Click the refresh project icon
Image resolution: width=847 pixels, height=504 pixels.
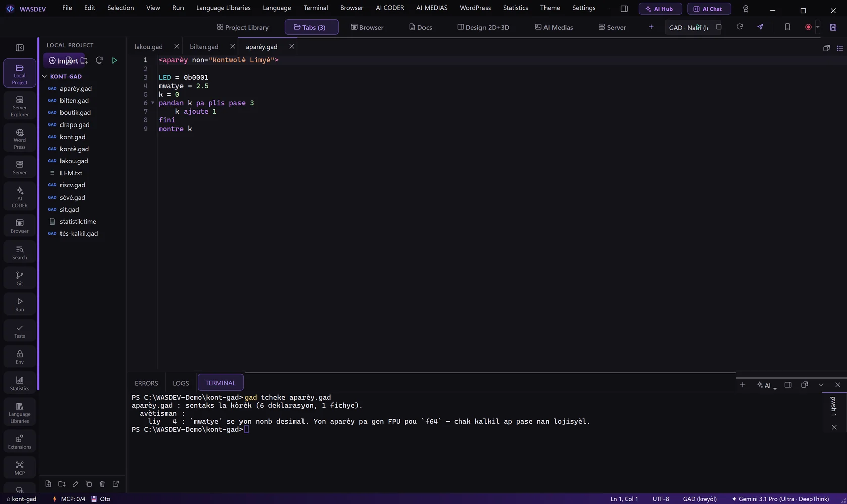coord(99,60)
